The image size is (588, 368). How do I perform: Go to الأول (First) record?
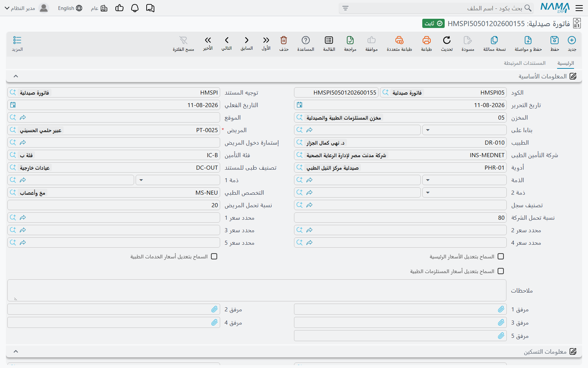point(266,40)
